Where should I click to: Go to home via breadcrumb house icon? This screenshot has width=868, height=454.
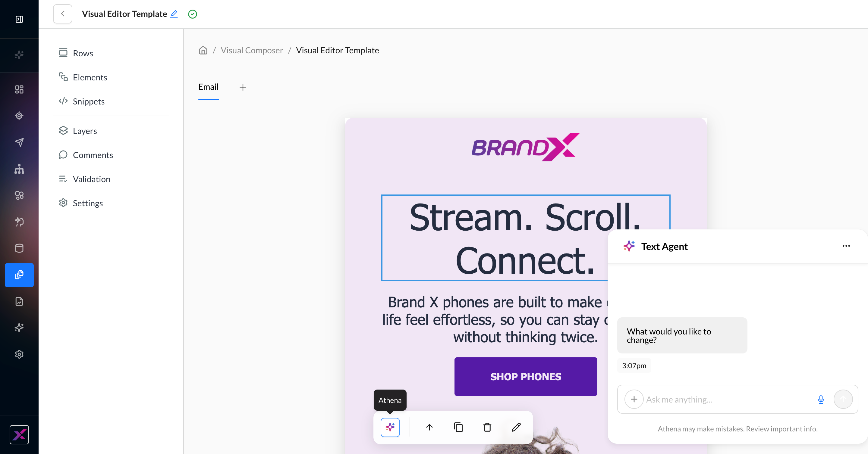coord(203,50)
